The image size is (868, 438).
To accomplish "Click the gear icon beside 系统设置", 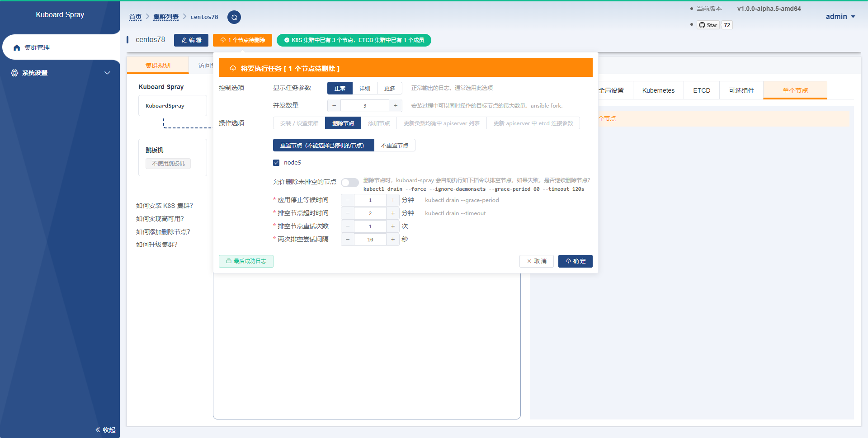I will point(14,73).
